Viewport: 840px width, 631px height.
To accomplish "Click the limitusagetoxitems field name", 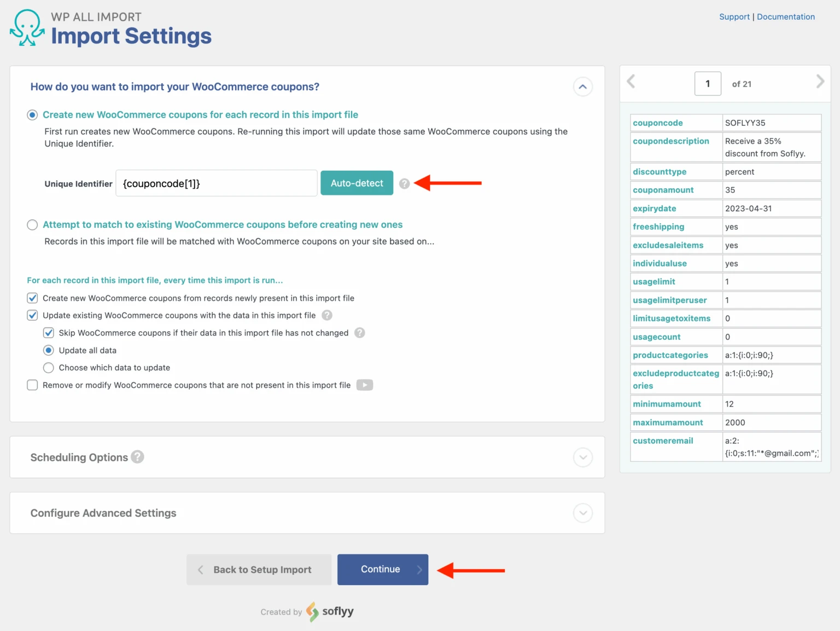I will [672, 319].
